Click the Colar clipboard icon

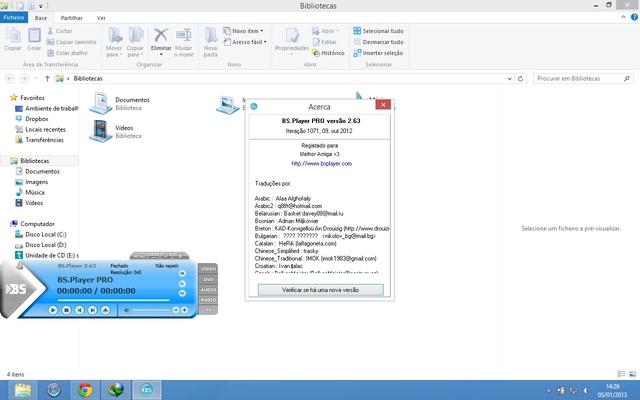coord(34,36)
